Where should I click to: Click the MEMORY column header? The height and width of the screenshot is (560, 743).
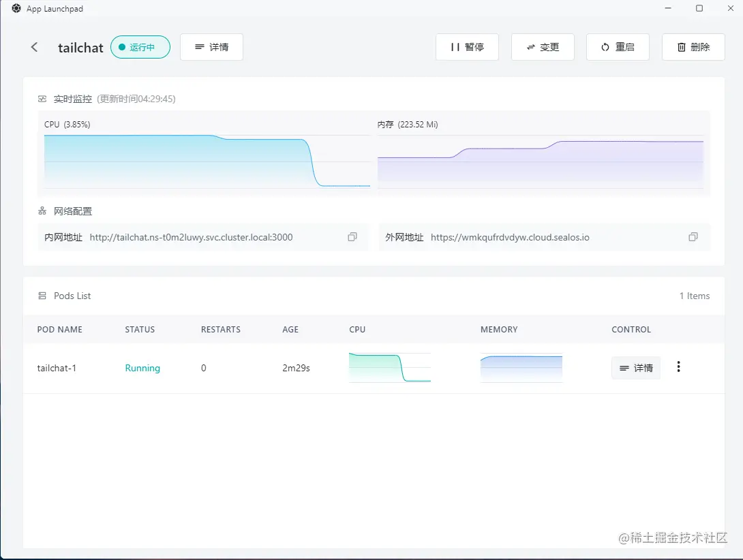coord(499,329)
